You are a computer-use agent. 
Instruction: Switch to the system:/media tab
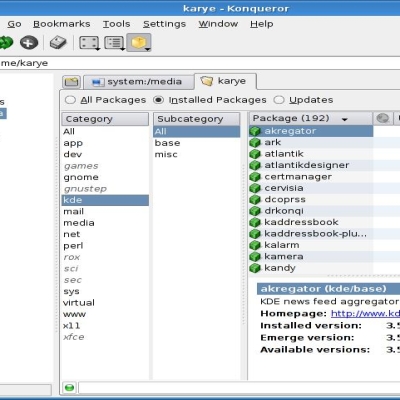[x=138, y=82]
